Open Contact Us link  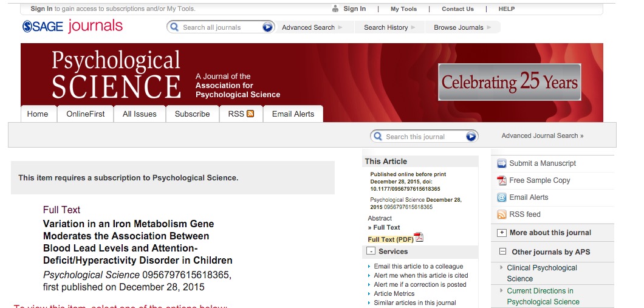click(457, 9)
